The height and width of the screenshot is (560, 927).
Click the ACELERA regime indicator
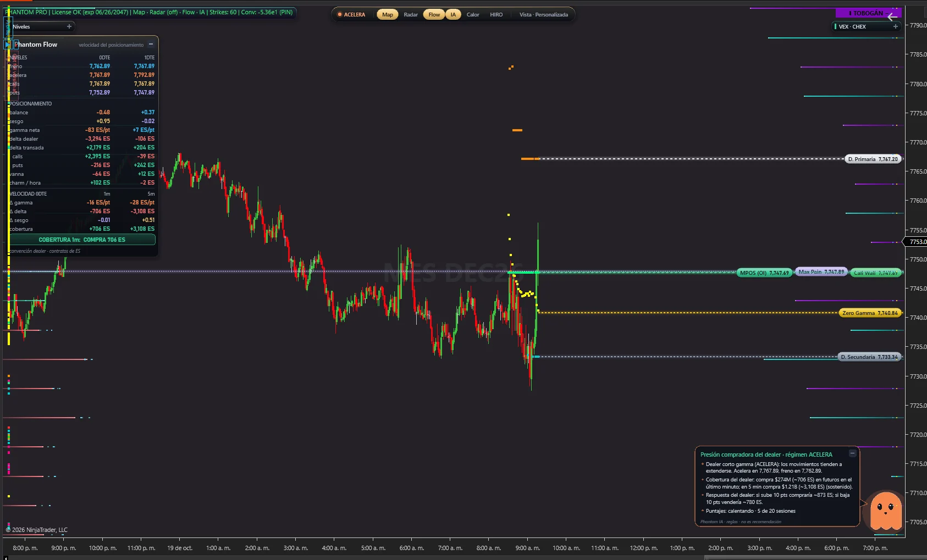(351, 15)
